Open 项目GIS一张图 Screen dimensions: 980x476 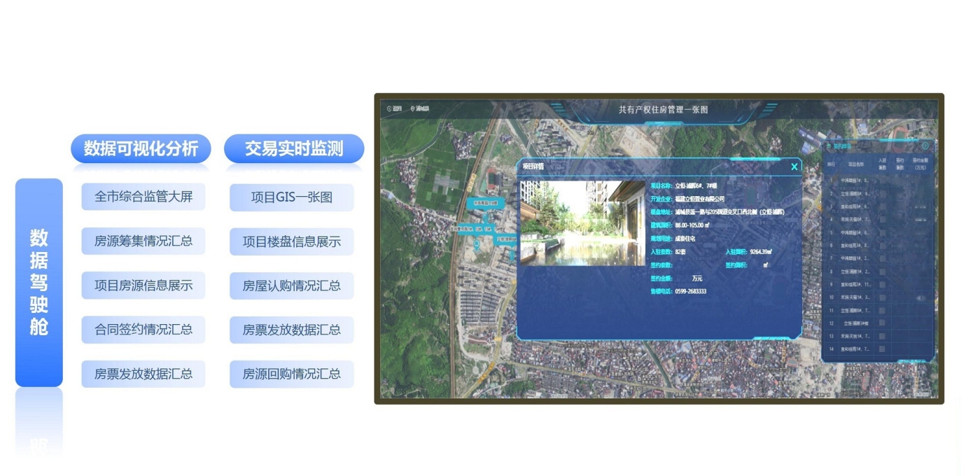(x=291, y=197)
